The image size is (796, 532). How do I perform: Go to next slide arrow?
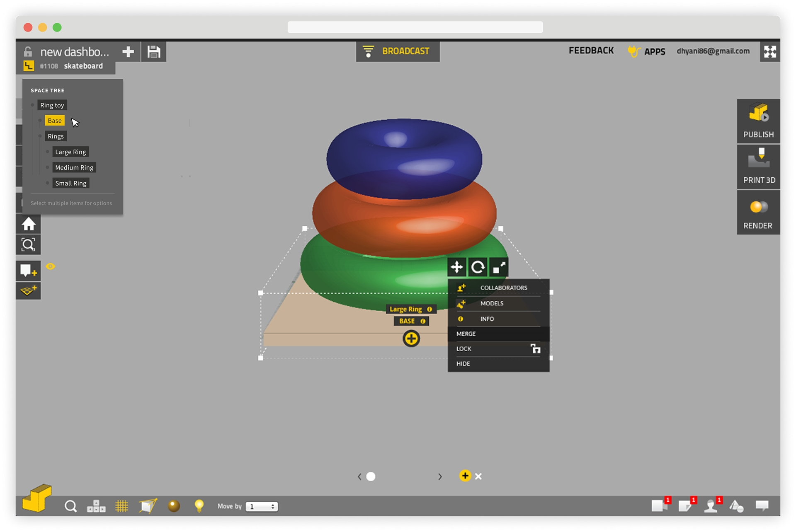440,477
